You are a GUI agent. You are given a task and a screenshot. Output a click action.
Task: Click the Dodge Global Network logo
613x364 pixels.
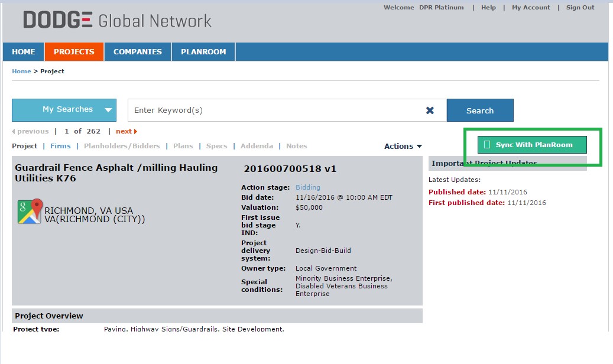point(117,21)
